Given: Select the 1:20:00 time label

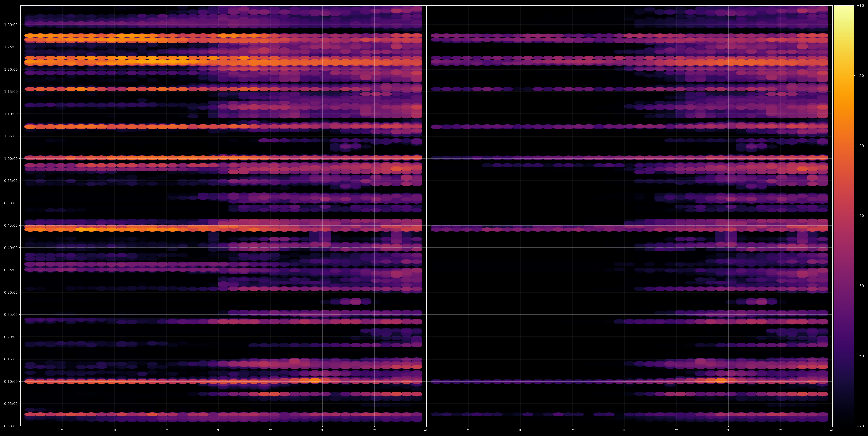Looking at the screenshot, I should pos(11,69).
